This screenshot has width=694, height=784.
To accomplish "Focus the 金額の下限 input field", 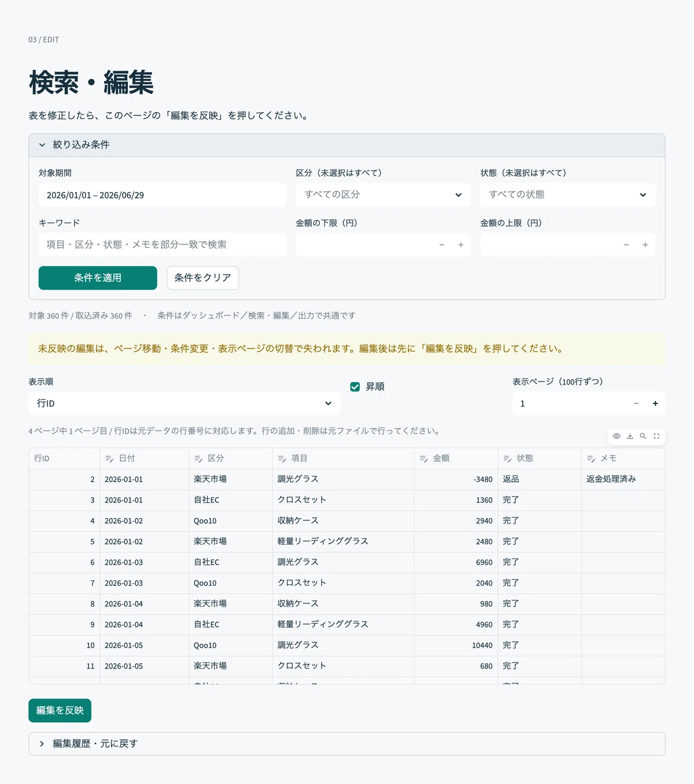I will point(364,245).
